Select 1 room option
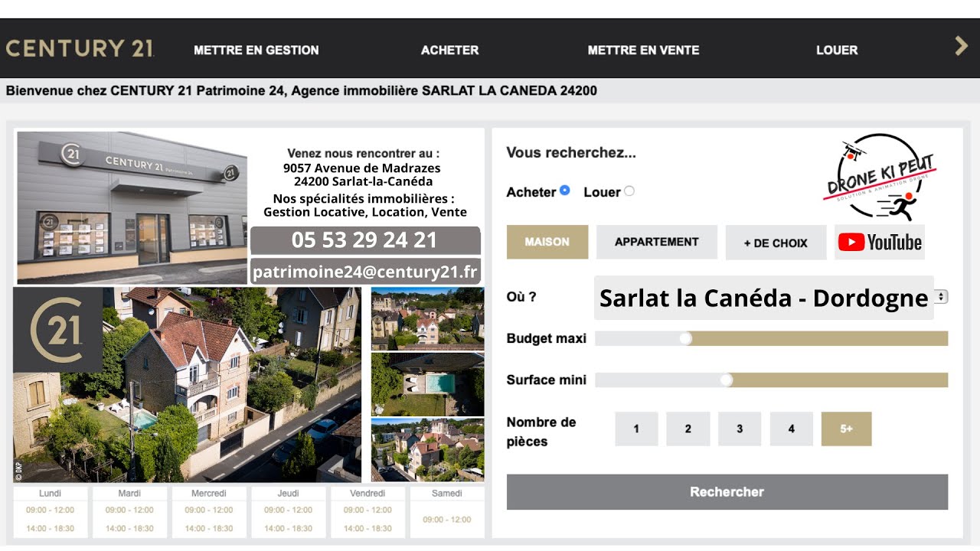The image size is (980, 551). point(636,429)
